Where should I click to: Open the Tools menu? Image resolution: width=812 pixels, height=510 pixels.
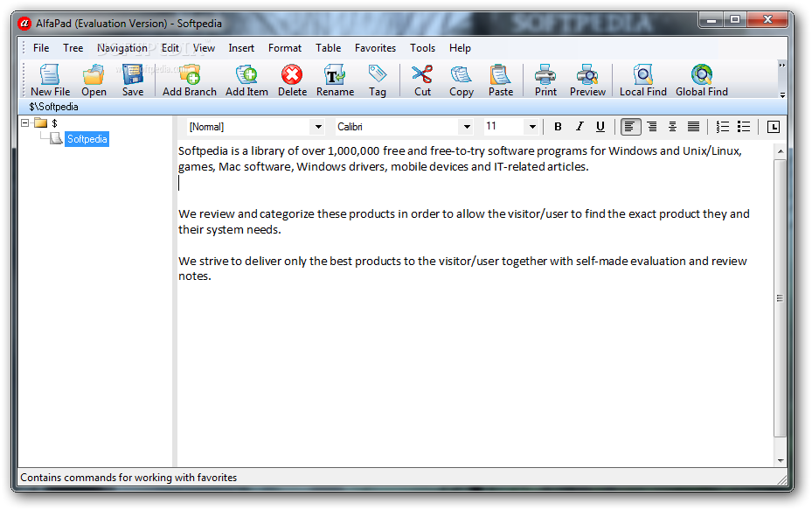[x=422, y=48]
